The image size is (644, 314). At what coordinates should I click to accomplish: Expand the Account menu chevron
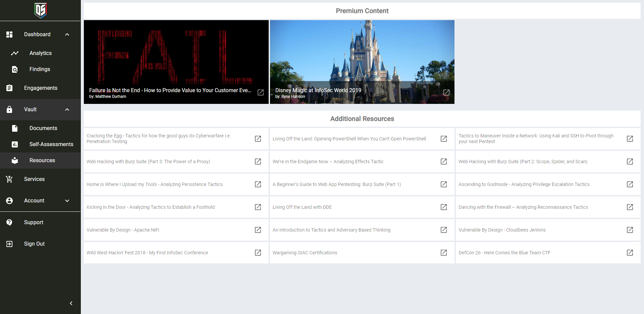pos(67,201)
